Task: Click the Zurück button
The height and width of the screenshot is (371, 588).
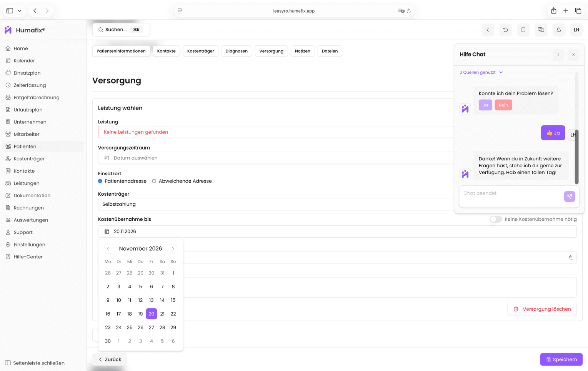Action: (x=110, y=359)
